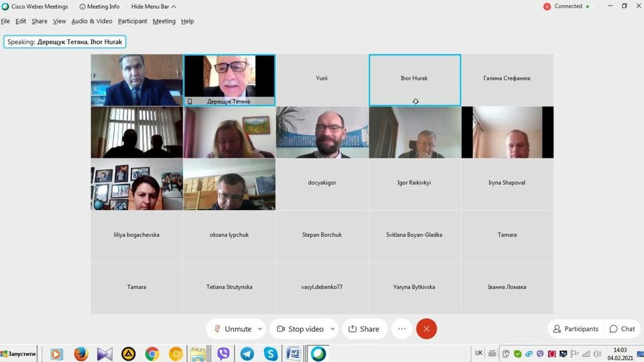Click the red leave meeting button

(426, 329)
